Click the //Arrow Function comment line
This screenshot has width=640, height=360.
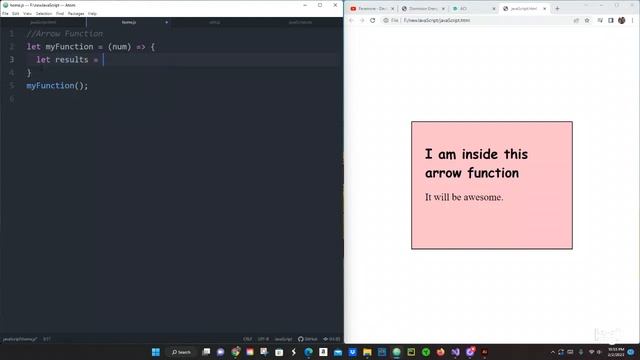pyautogui.click(x=64, y=34)
